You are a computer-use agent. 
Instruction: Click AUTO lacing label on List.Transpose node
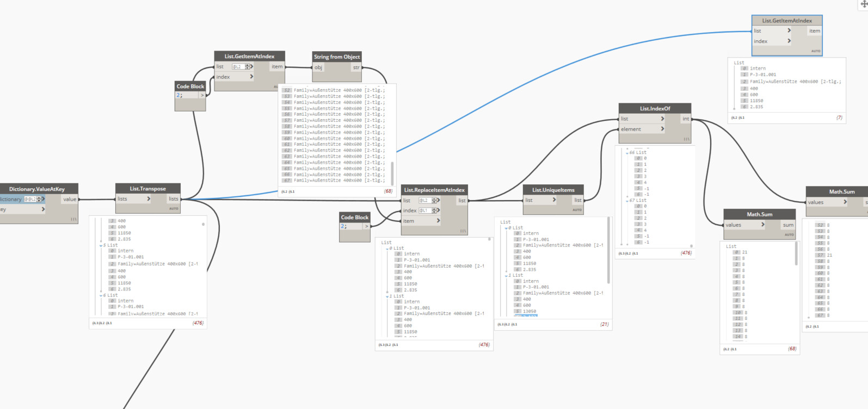click(174, 209)
